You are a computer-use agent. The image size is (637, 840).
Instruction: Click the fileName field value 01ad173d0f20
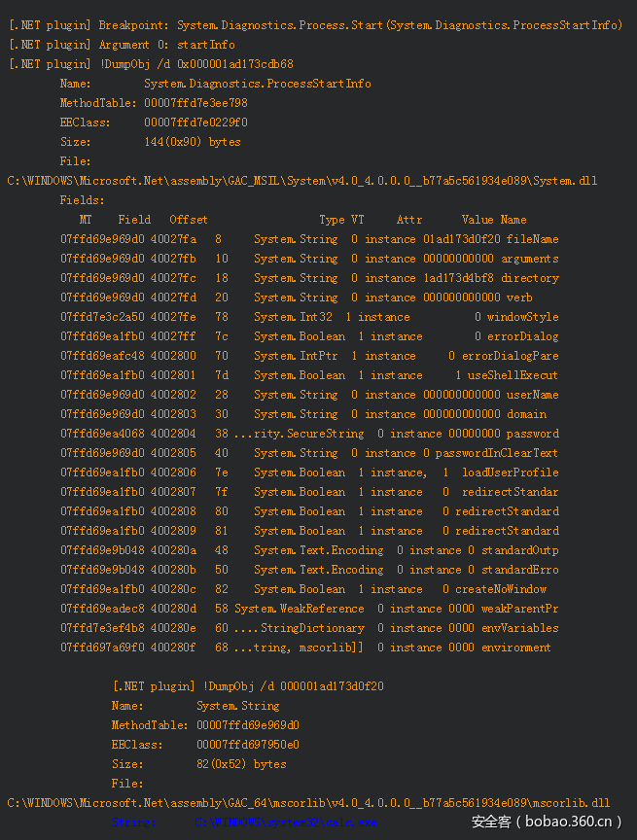click(x=461, y=239)
